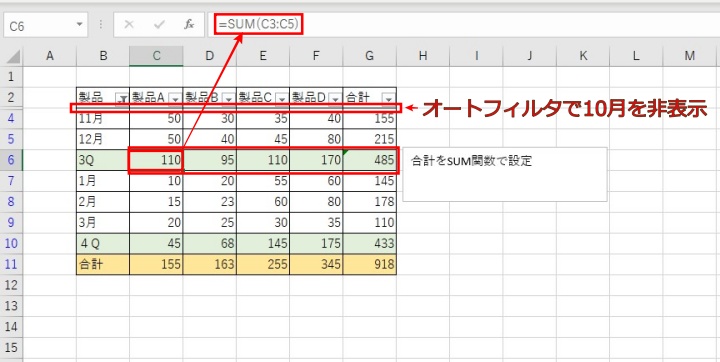720x362 pixels.
Task: Select row 6 header
Action: 11,160
